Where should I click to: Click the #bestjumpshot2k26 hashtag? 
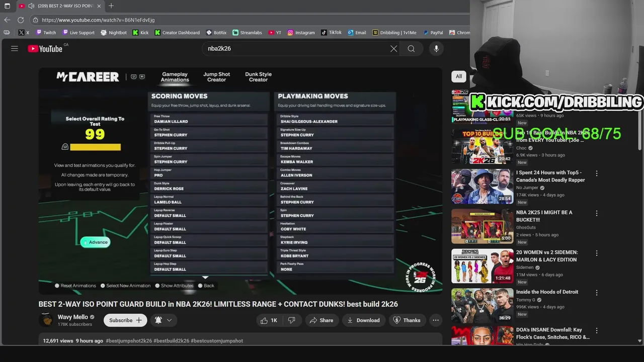[129, 341]
